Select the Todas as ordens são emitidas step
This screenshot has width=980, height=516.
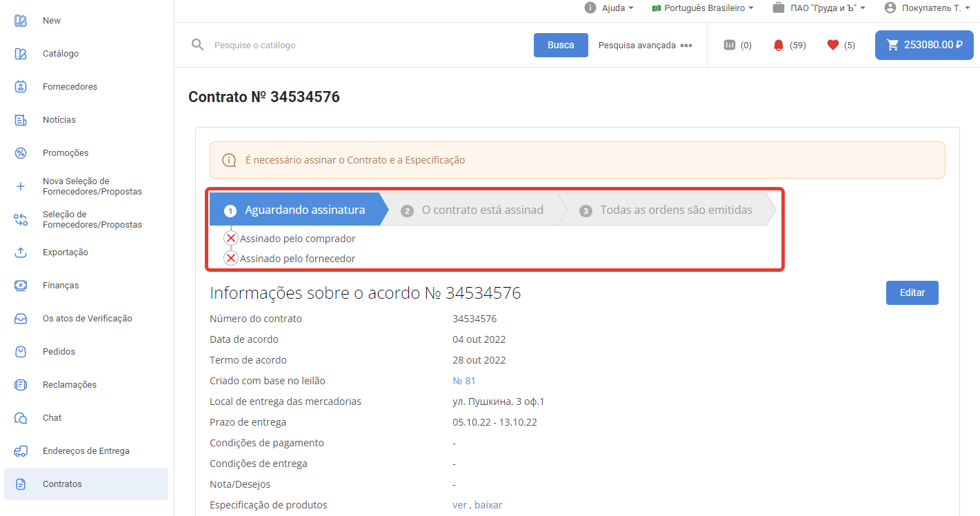point(666,210)
